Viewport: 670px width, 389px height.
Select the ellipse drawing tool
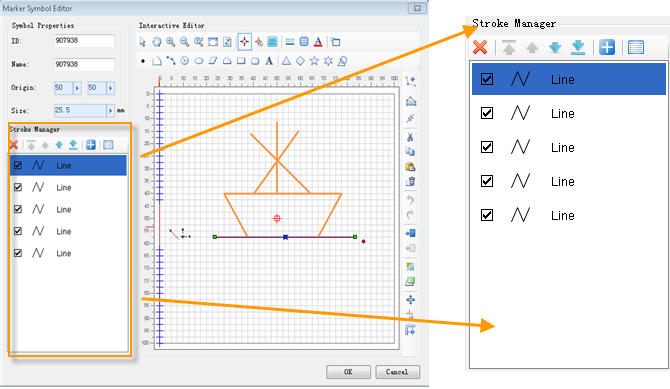199,61
